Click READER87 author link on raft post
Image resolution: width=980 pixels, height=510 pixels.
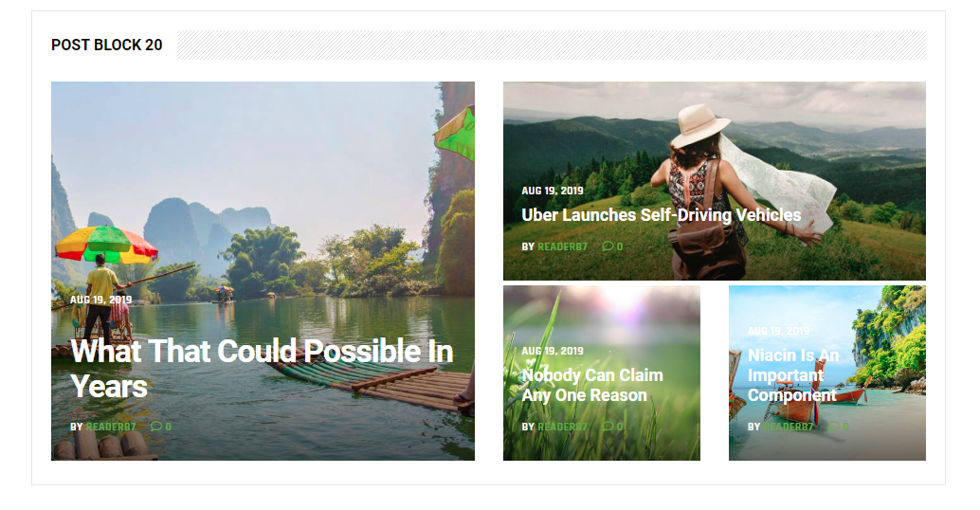pos(111,427)
